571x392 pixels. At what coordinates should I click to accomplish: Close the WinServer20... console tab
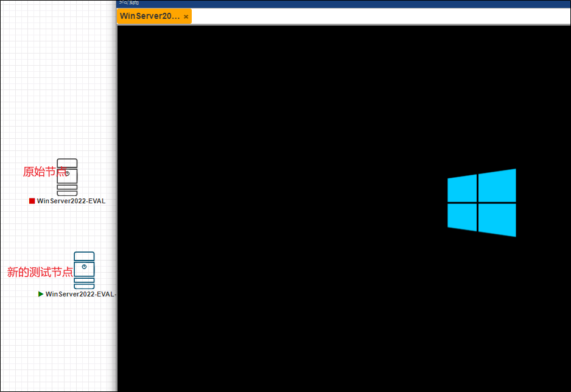(x=186, y=17)
